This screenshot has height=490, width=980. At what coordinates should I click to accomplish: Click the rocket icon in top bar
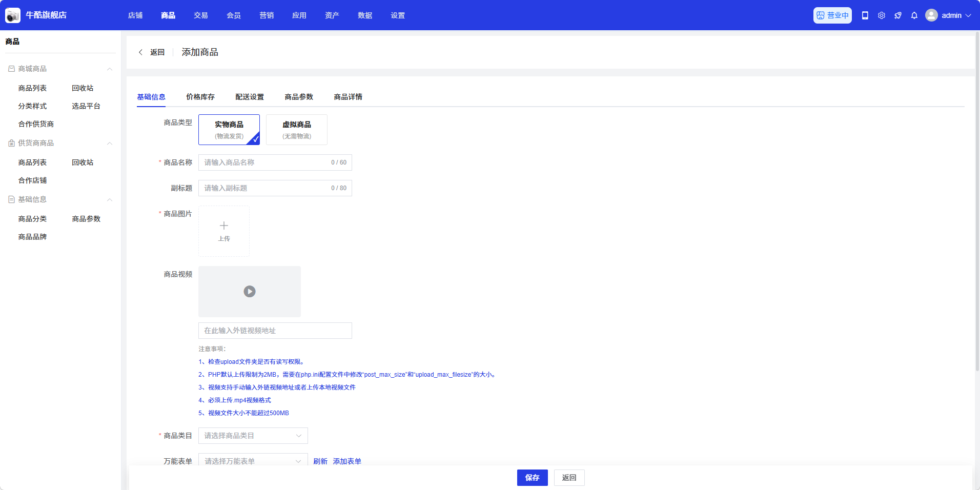[898, 15]
